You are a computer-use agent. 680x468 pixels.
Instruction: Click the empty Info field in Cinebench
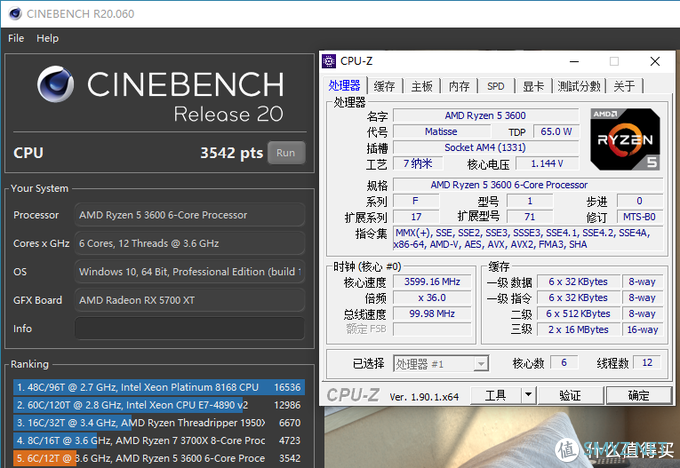190,328
